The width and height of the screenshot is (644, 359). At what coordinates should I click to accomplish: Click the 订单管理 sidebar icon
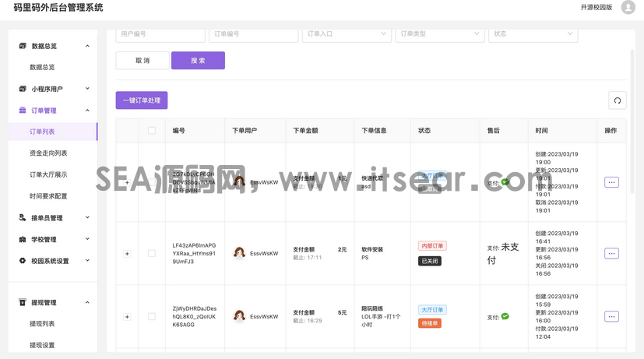coord(23,110)
